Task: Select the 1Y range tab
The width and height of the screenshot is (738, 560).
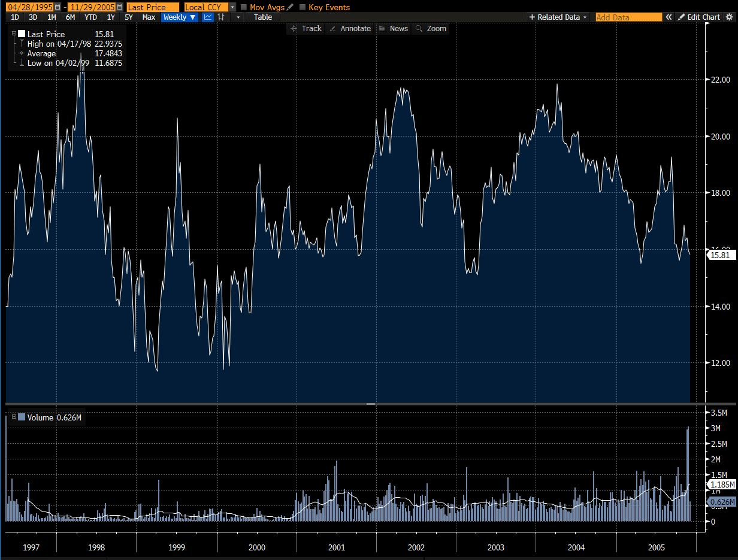Action: tap(110, 17)
